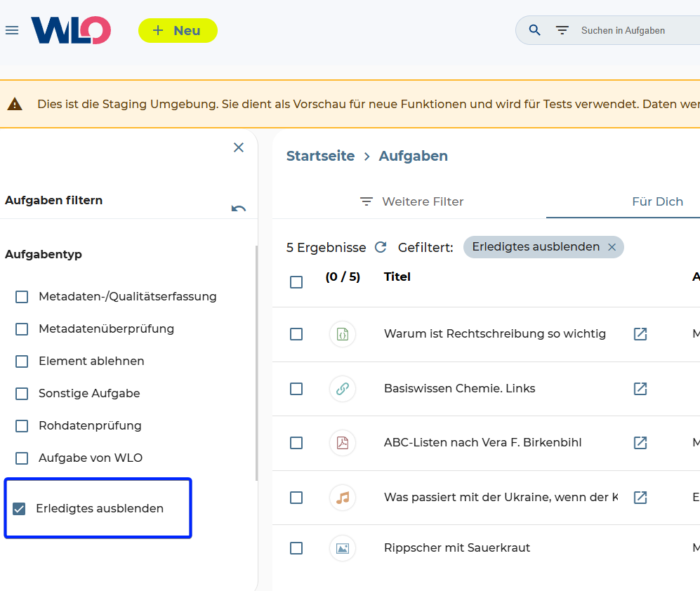700x591 pixels.
Task: Toggle the select-all checkbox in table header
Action: pyautogui.click(x=296, y=282)
